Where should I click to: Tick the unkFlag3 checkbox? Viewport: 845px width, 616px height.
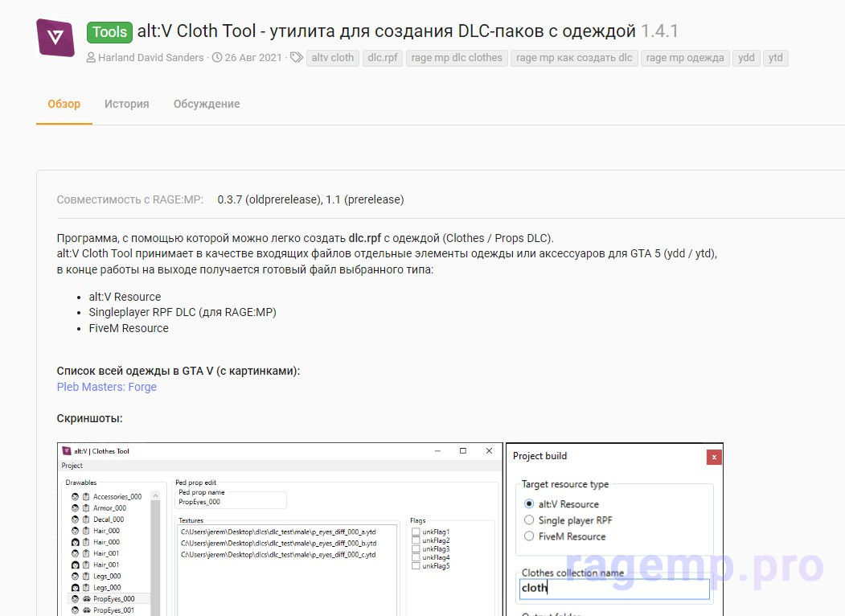tap(416, 549)
